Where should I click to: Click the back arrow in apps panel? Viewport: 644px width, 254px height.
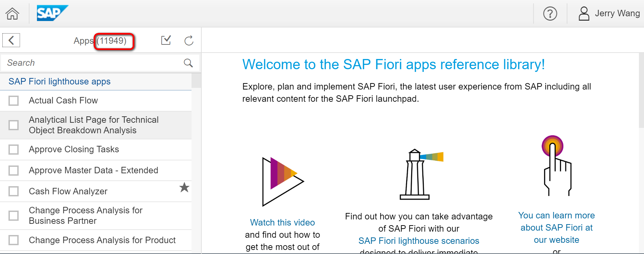pyautogui.click(x=11, y=40)
